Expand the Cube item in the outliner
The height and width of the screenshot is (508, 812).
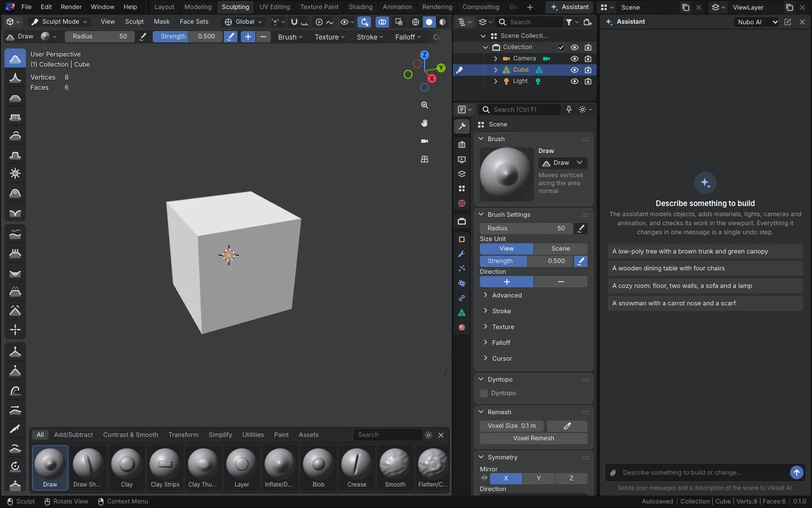495,70
